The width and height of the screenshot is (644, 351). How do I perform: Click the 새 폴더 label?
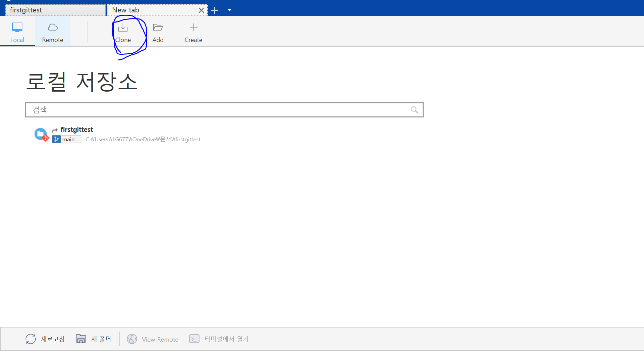(101, 339)
